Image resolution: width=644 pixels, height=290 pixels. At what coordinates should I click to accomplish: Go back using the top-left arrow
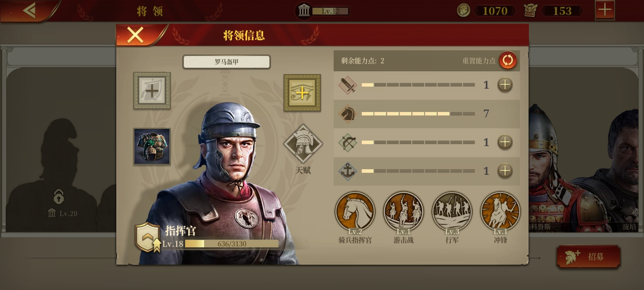point(29,10)
